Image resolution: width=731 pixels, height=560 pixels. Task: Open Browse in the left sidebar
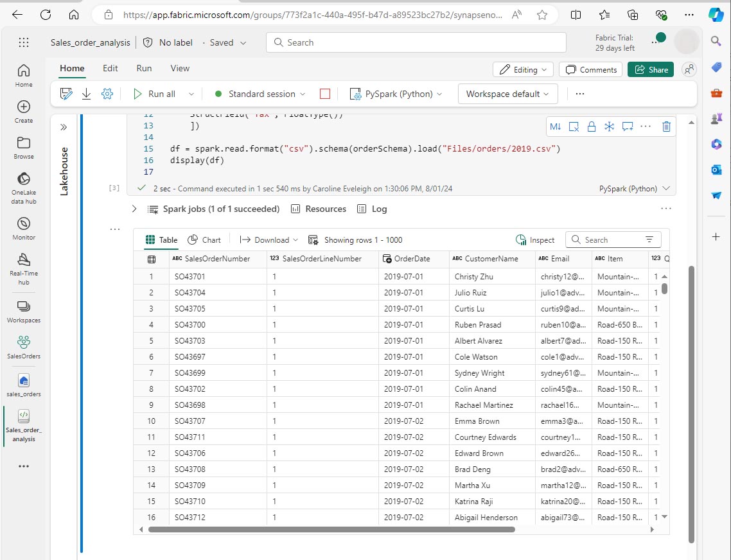24,148
